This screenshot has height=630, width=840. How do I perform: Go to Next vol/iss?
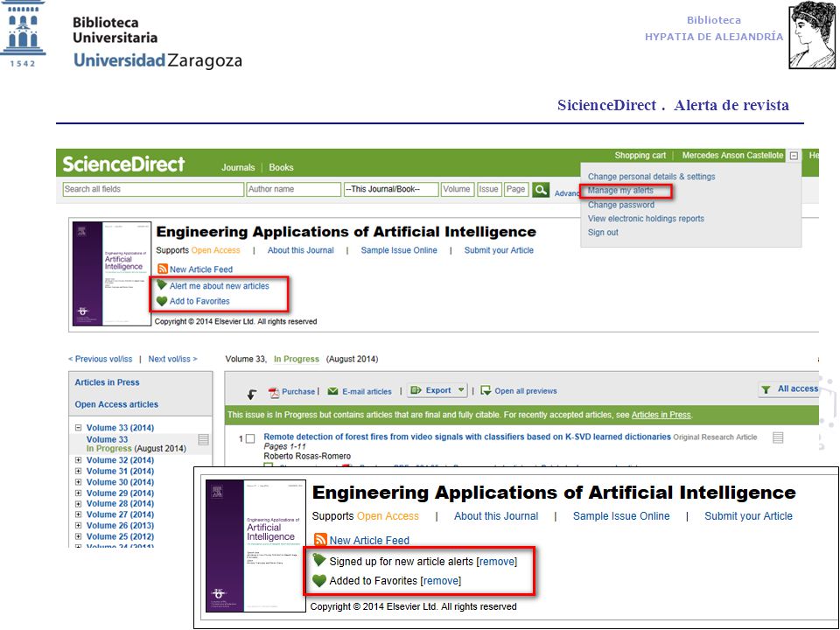[172, 359]
